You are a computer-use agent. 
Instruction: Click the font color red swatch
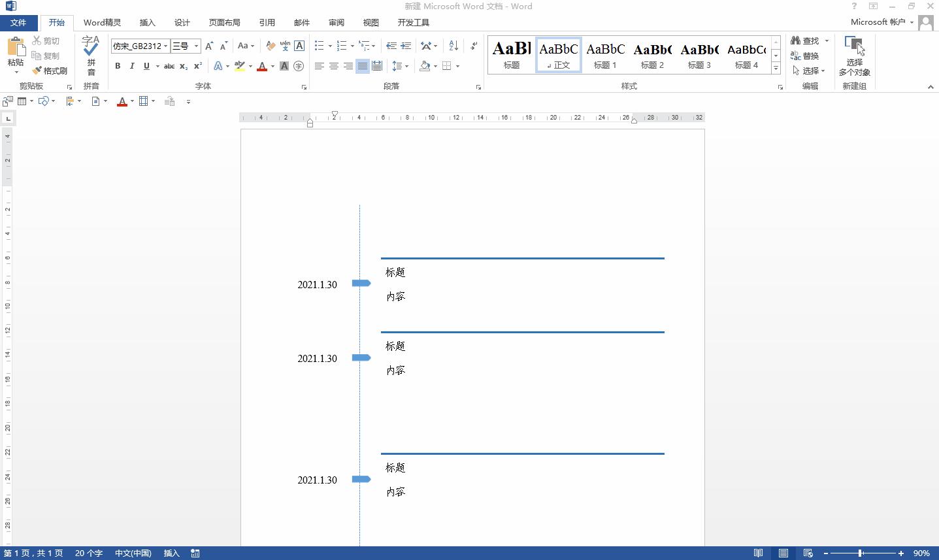pyautogui.click(x=261, y=66)
